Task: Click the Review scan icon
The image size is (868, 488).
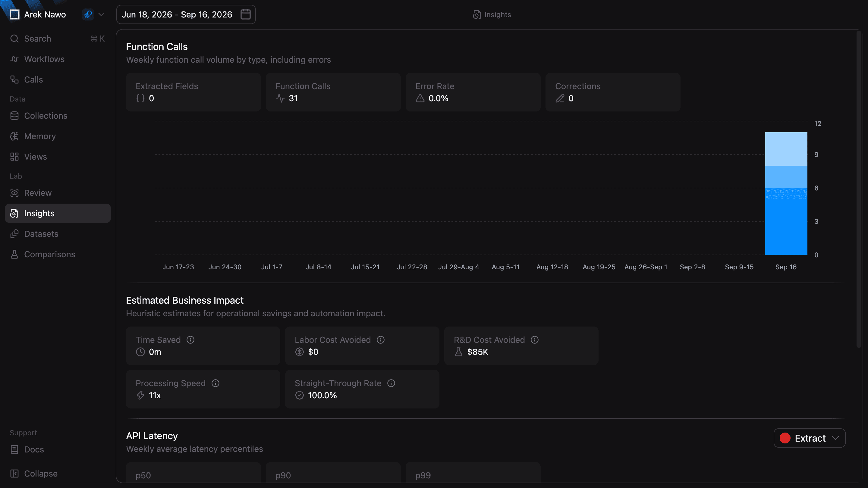Action: (x=14, y=193)
